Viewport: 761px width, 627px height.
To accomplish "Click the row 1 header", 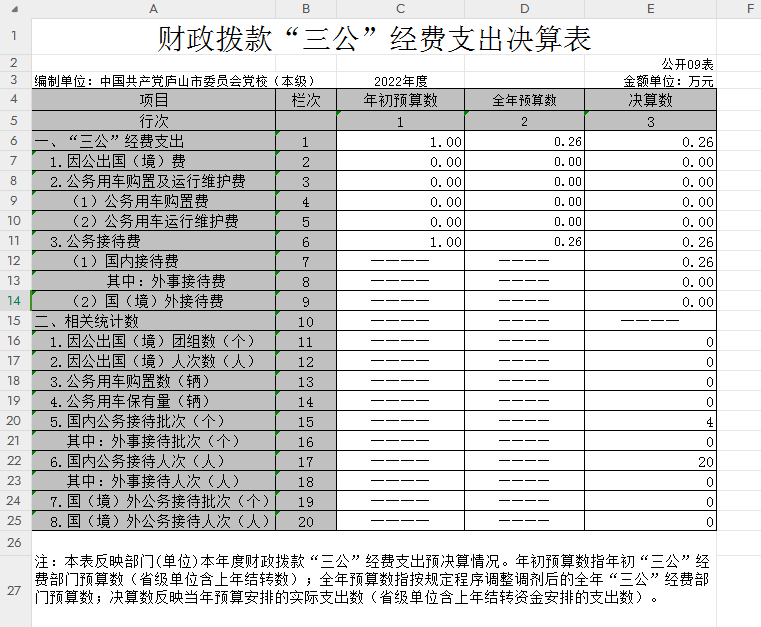I will tap(15, 37).
